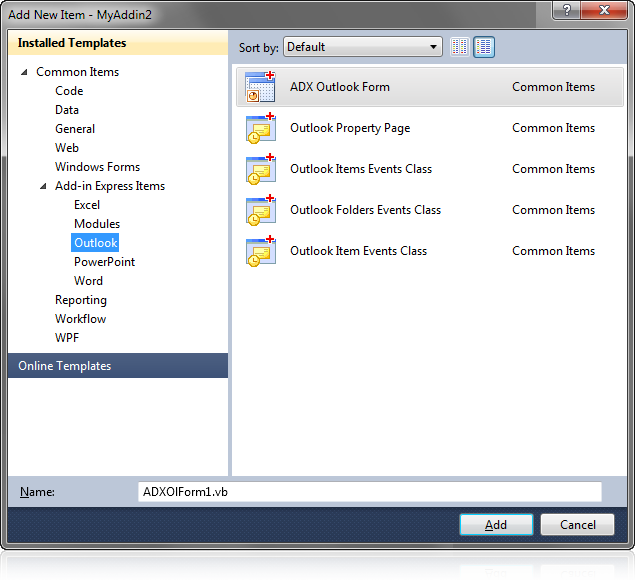Click the Cancel button
The width and height of the screenshot is (635, 580).
click(x=577, y=525)
